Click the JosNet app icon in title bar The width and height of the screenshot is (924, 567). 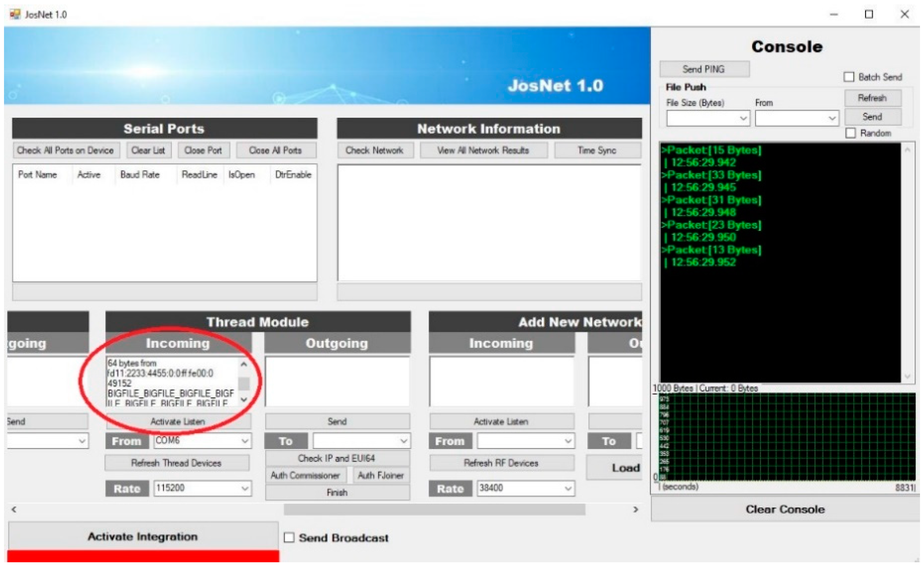tap(15, 14)
